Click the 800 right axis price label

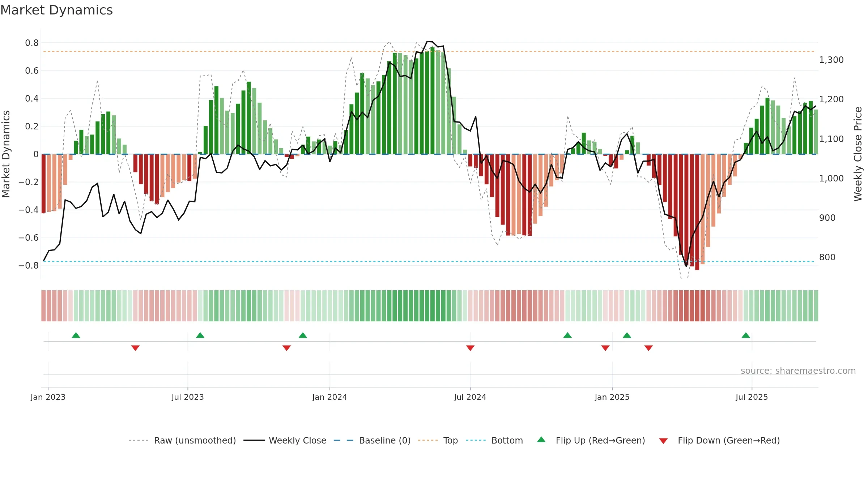[x=827, y=257]
